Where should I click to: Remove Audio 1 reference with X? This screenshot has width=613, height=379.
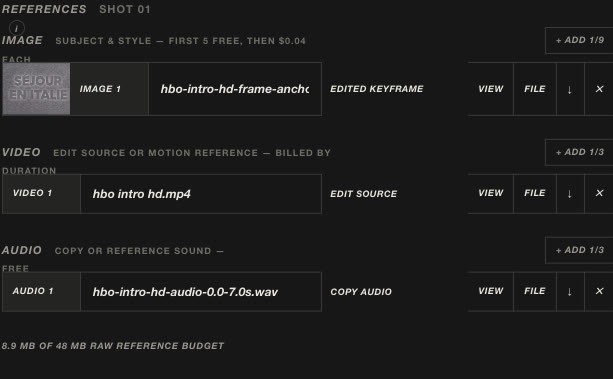599,291
